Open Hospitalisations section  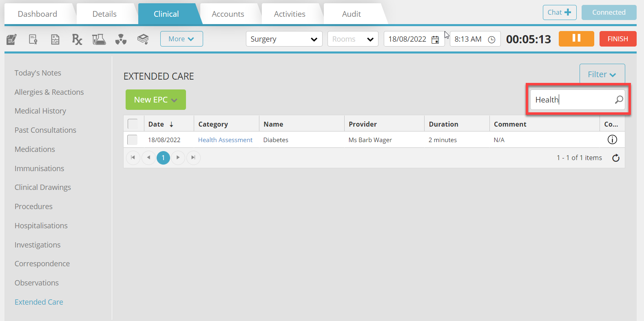(41, 225)
